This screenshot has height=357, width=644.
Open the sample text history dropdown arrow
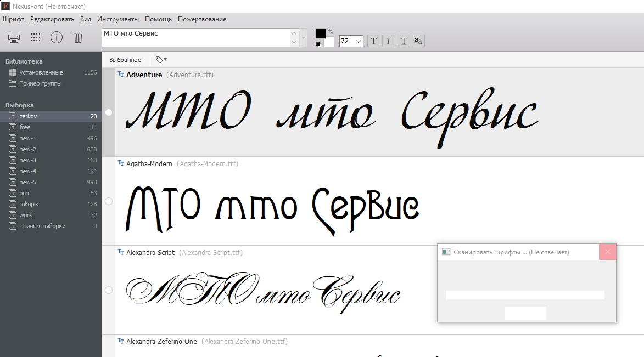tap(304, 38)
